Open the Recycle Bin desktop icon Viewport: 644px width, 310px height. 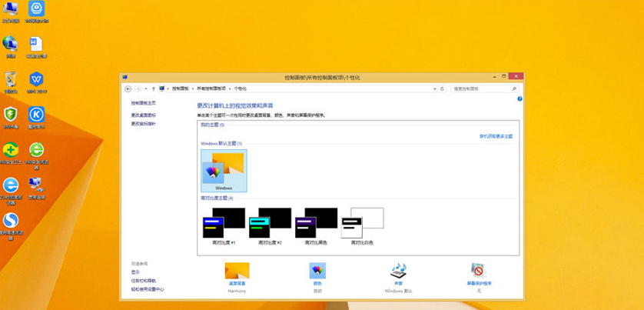[11, 80]
